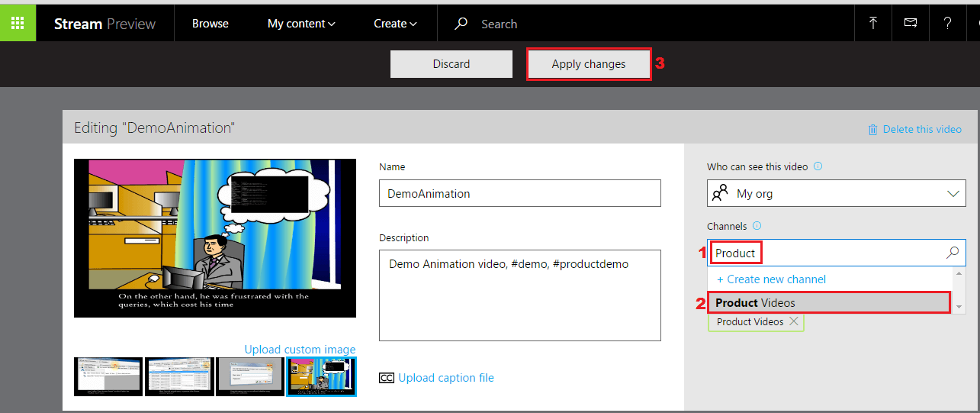Click the Apply changes button
The width and height of the screenshot is (980, 413).
[588, 64]
